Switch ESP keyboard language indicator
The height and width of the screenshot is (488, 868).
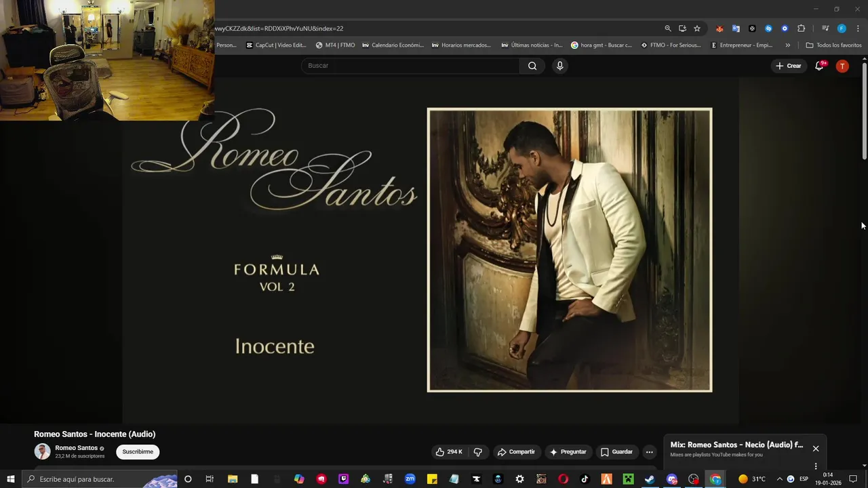tap(804, 479)
